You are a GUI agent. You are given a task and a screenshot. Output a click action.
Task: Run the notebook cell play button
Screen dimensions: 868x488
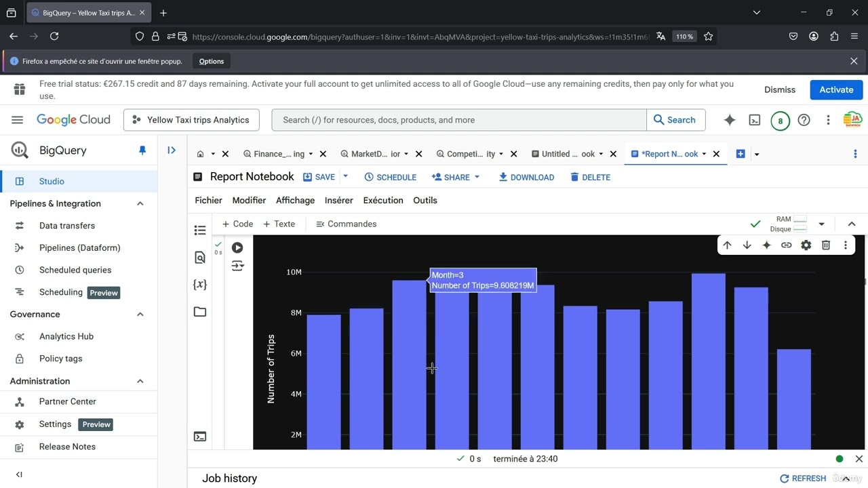(237, 248)
